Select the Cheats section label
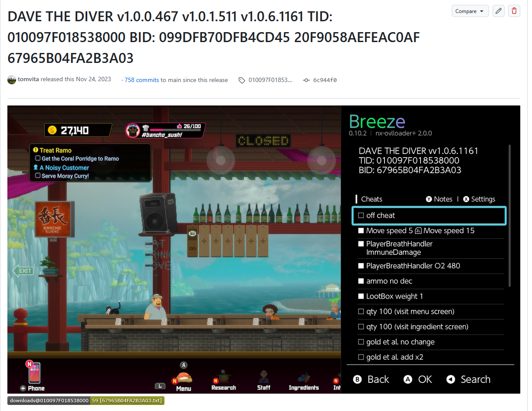Image resolution: width=532 pixels, height=411 pixels. click(x=371, y=199)
